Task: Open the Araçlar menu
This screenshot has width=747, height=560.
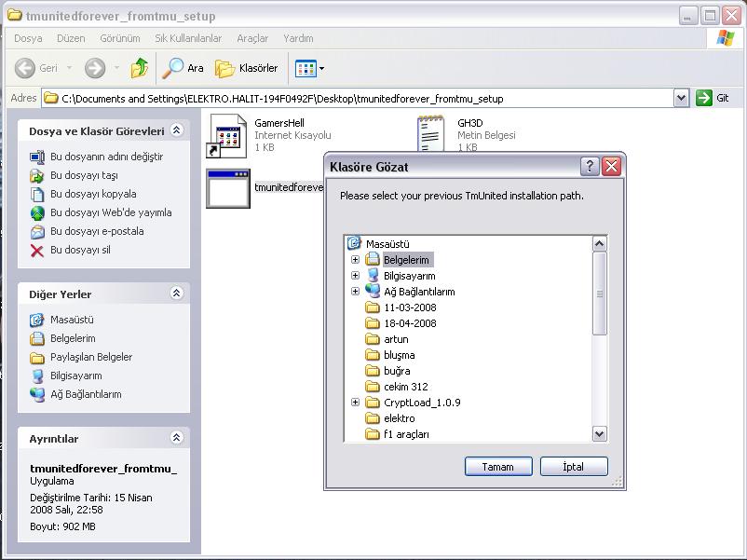Action: coord(252,38)
